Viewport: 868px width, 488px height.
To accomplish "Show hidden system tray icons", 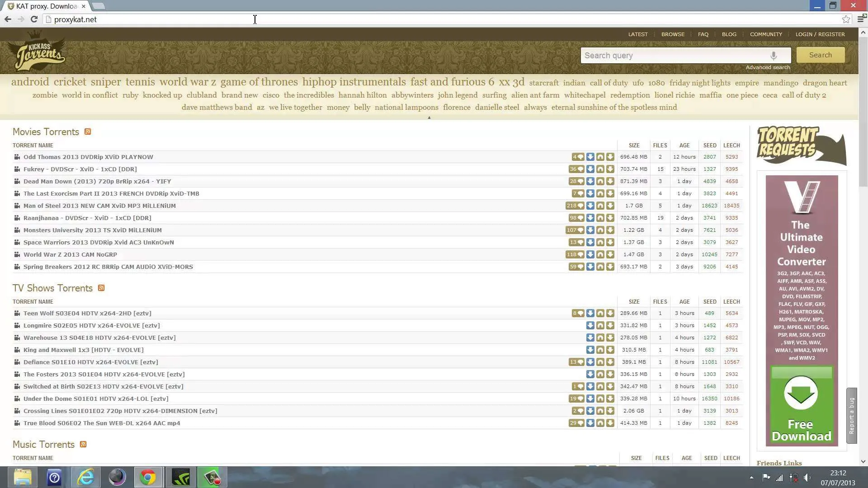I will (751, 477).
